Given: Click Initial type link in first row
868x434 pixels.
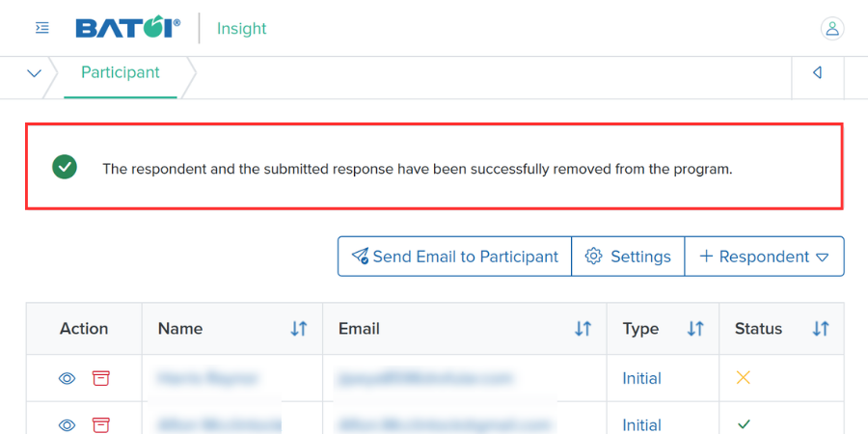Looking at the screenshot, I should (x=641, y=379).
